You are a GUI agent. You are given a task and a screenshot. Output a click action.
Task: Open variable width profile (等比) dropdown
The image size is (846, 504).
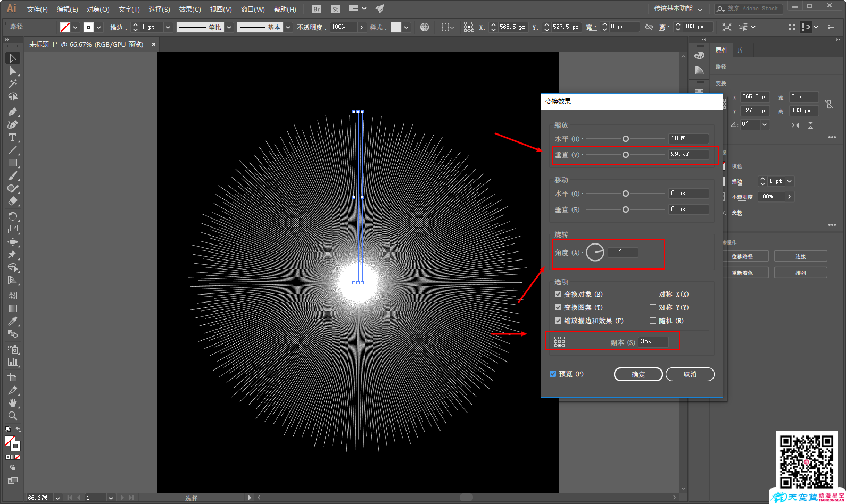click(x=229, y=27)
